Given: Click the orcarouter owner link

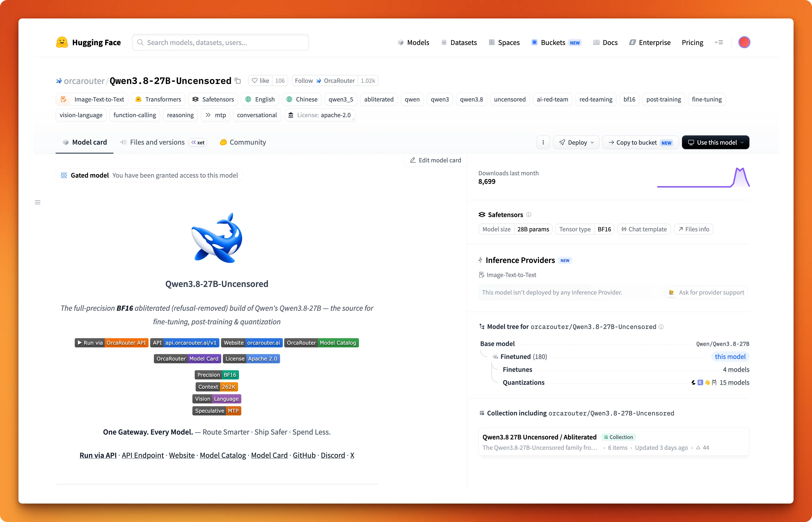Looking at the screenshot, I should tap(84, 81).
